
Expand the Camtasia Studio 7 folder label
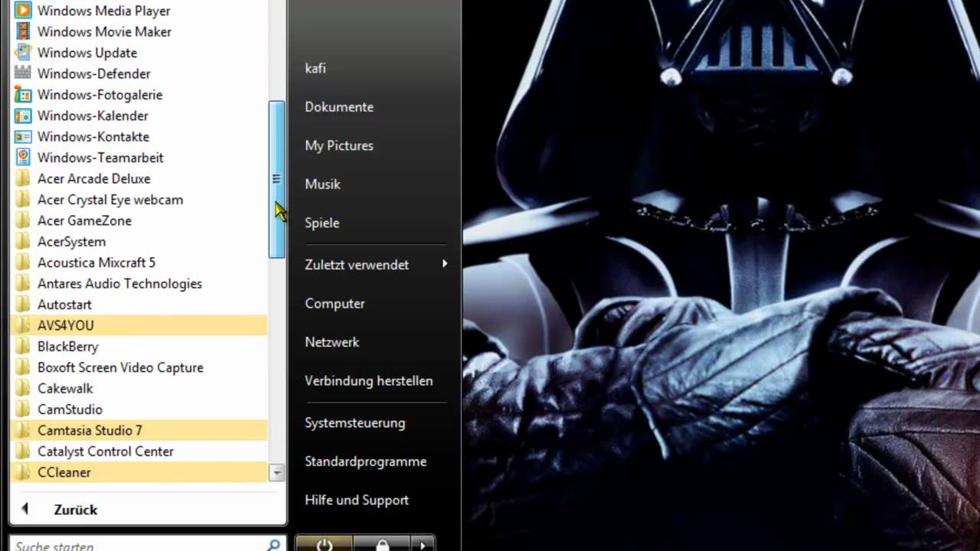[x=90, y=431]
